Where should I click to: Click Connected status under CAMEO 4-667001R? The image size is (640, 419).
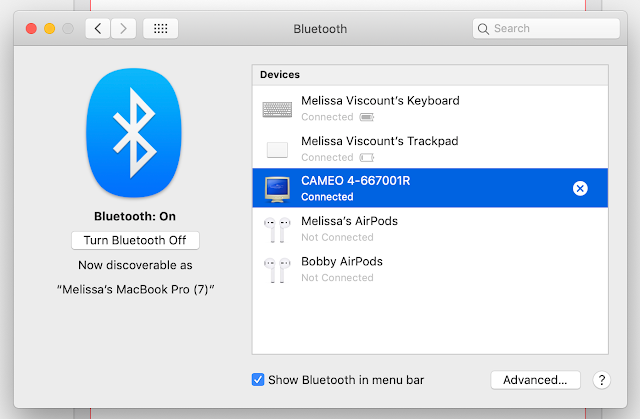click(x=327, y=197)
